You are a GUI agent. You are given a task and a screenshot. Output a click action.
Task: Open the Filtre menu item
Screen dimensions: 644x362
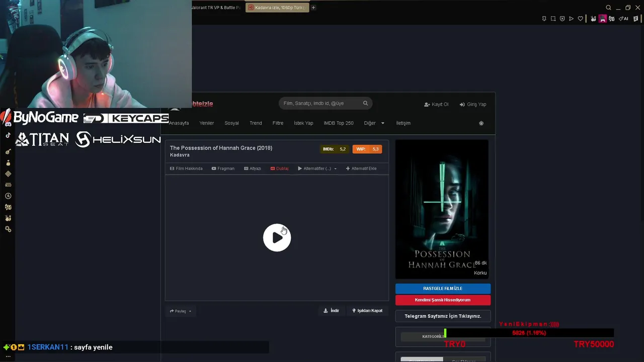tap(278, 123)
